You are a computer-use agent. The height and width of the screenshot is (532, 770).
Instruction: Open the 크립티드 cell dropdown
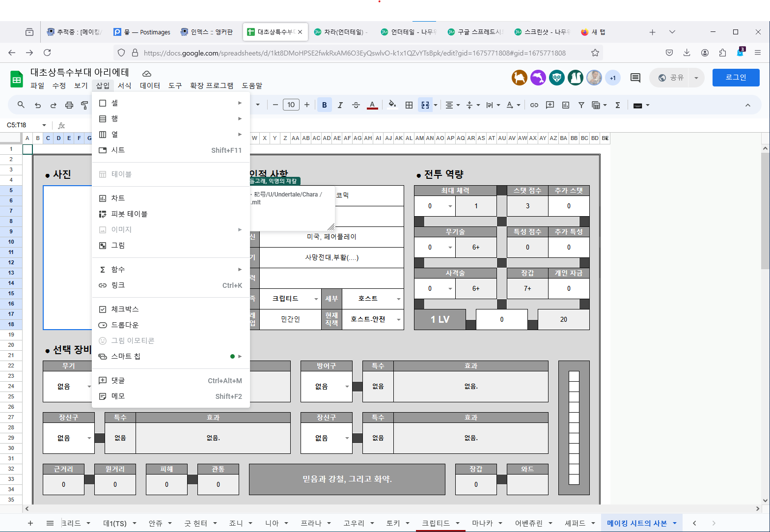316,299
